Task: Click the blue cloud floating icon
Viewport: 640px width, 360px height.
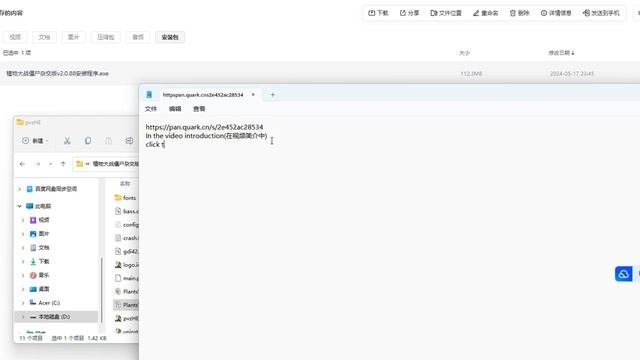Action: 623,274
